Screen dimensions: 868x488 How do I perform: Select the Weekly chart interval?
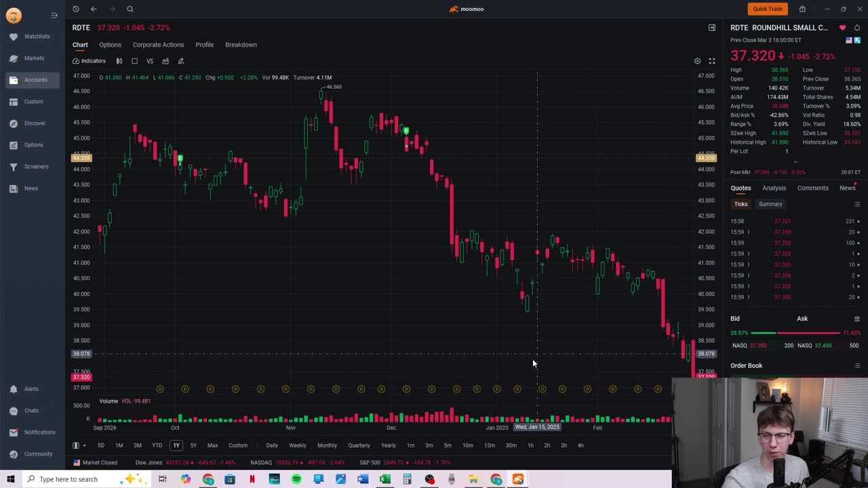pos(298,445)
